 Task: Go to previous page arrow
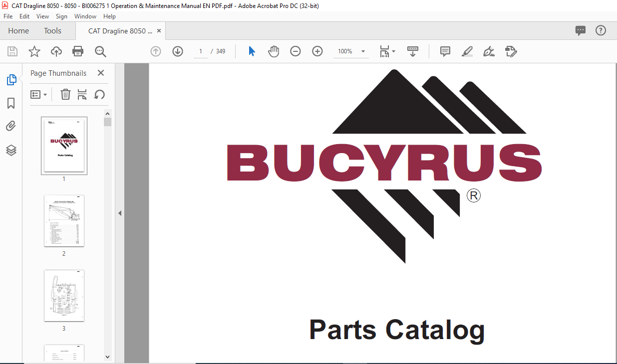[x=156, y=51]
